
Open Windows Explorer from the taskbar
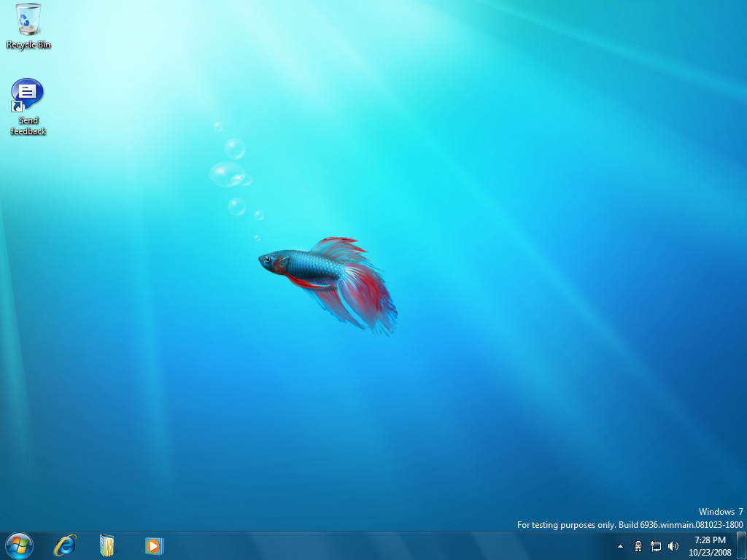108,545
